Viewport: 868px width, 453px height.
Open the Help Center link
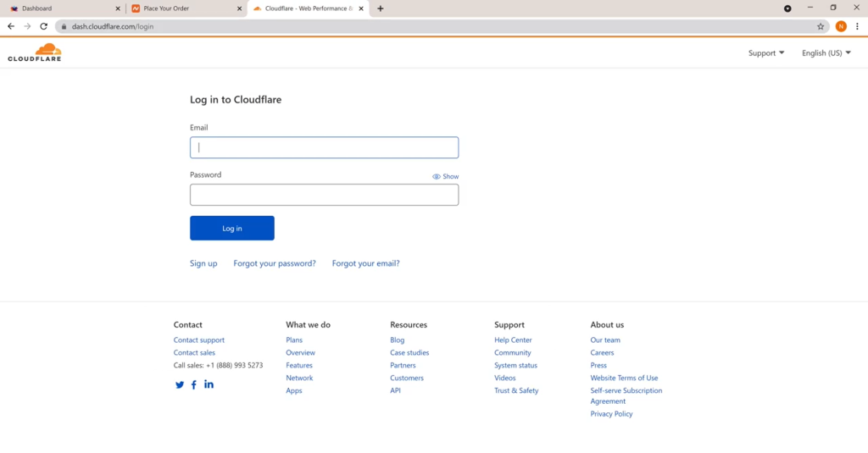(x=513, y=340)
